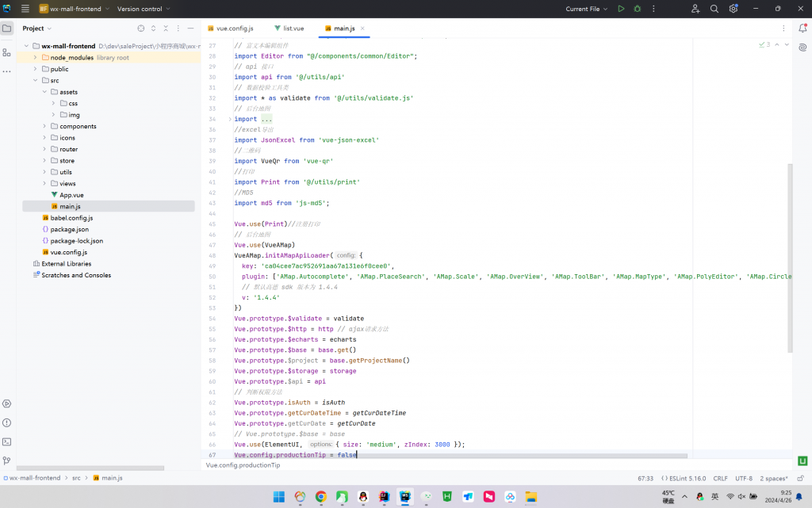
Task: Click the Select Opened File target icon
Action: (x=141, y=29)
